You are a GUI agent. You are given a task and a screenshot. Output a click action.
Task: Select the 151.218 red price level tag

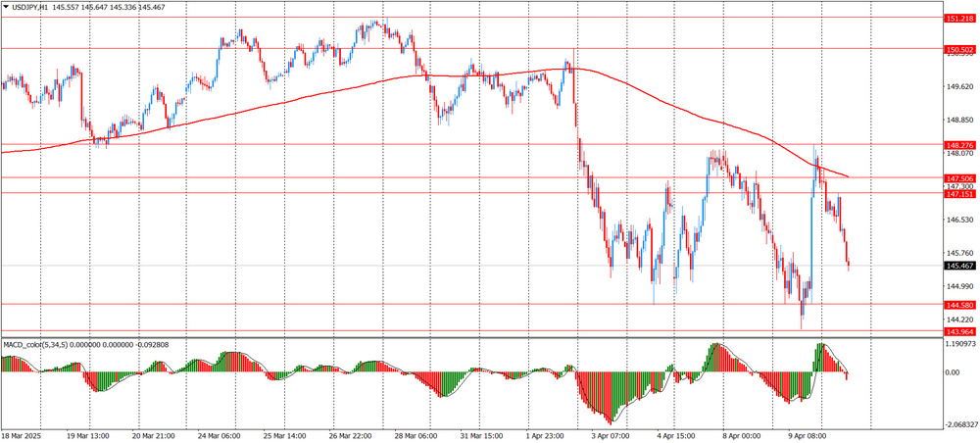pos(958,18)
